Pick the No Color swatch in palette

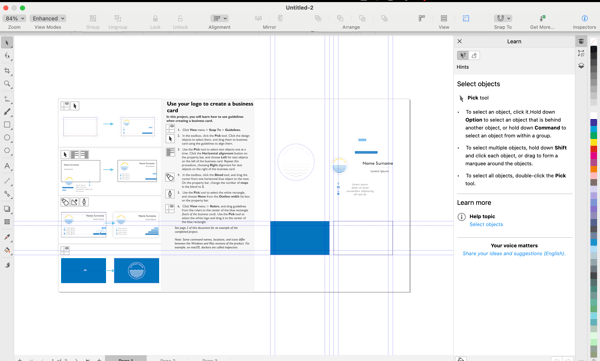(593, 41)
